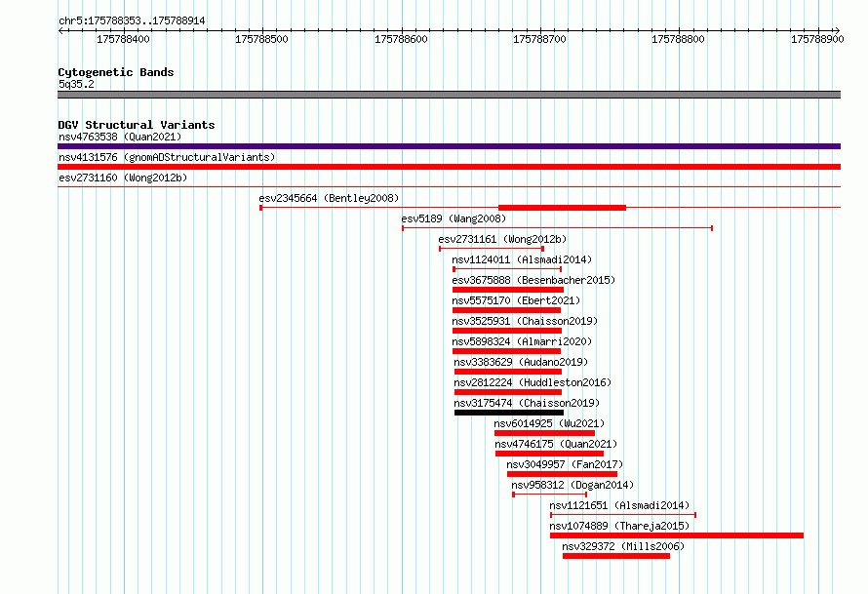868x594 pixels.
Task: Open nsv3049957 (Fan2017) label
Action: [565, 464]
